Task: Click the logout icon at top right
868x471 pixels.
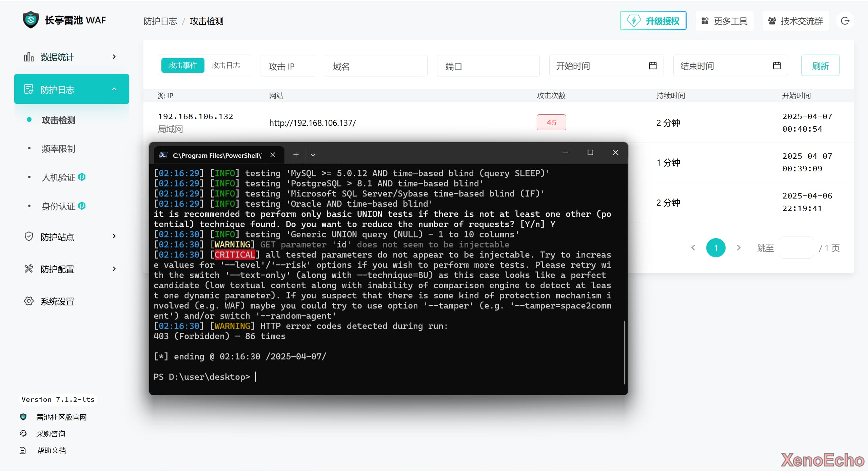Action: coord(845,21)
